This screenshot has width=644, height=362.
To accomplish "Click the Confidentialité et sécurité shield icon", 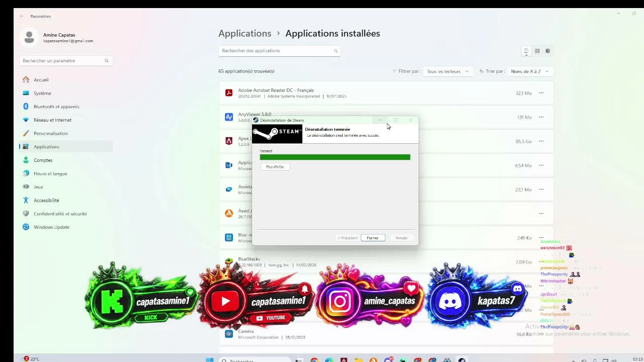I will [26, 214].
